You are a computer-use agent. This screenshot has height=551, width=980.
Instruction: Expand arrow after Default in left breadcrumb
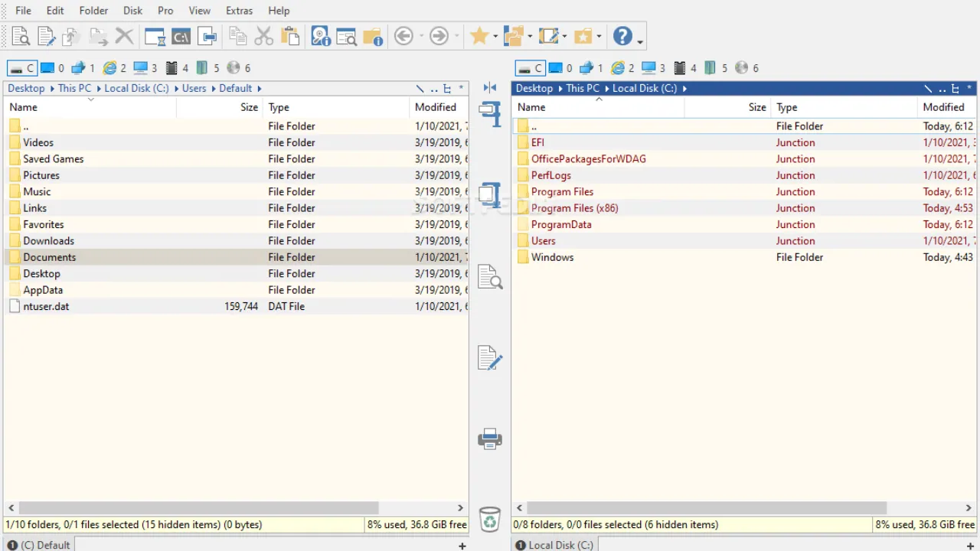coord(260,89)
